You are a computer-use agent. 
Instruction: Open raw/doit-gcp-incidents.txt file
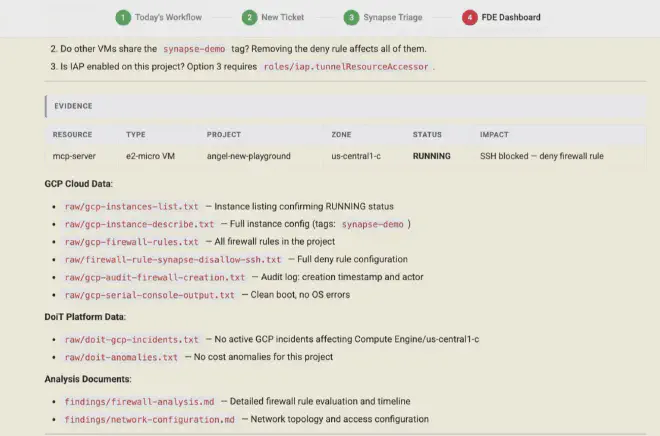(x=131, y=340)
